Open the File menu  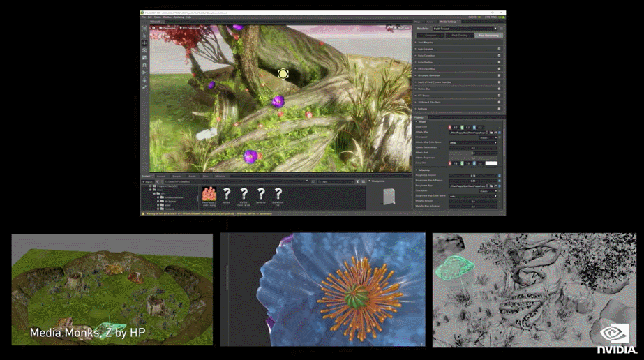pos(143,17)
